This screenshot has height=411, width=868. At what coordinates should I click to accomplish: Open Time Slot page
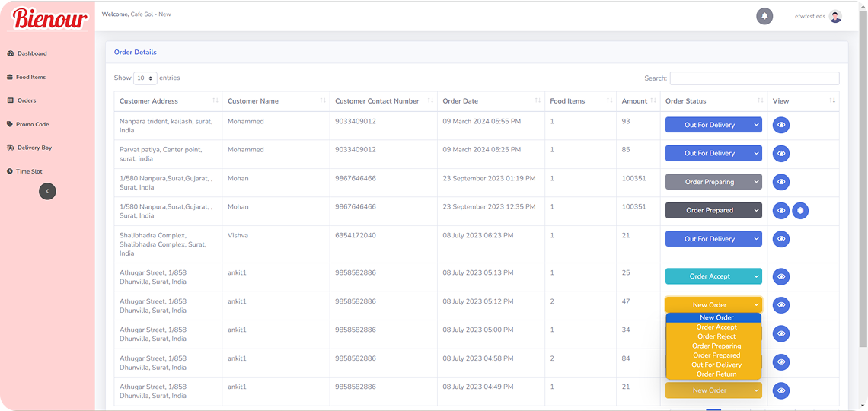coord(30,171)
